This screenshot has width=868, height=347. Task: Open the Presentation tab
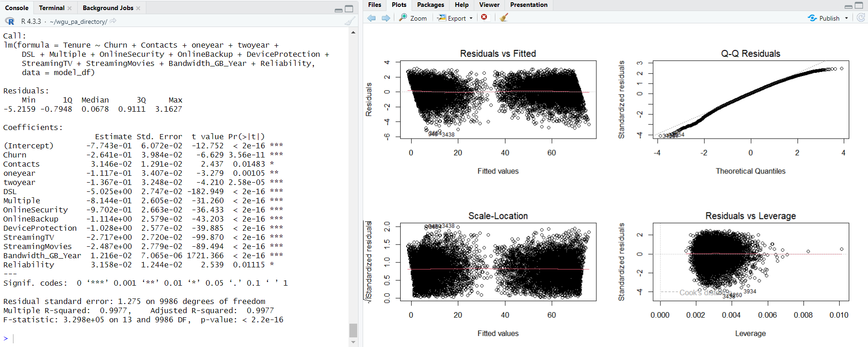[x=529, y=5]
